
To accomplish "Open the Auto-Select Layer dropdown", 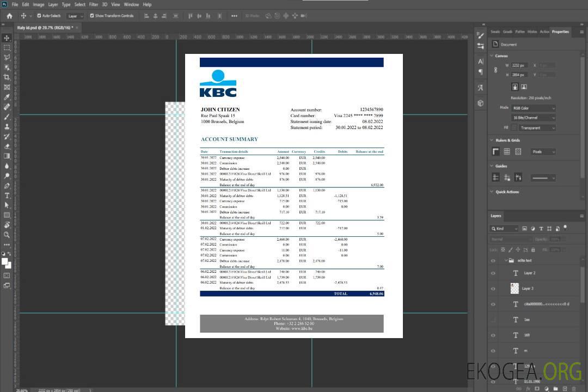I will click(75, 16).
